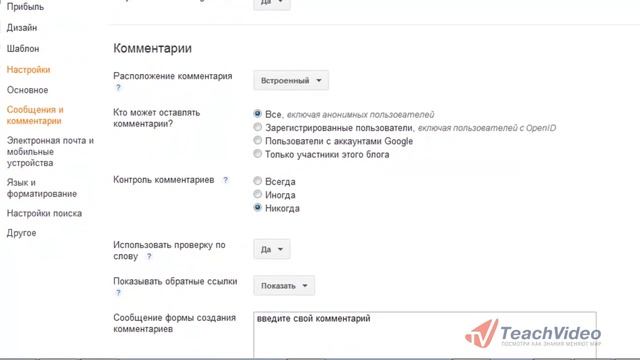Choose 'Всегда' for comment moderation
The image size is (640, 360).
click(x=258, y=181)
